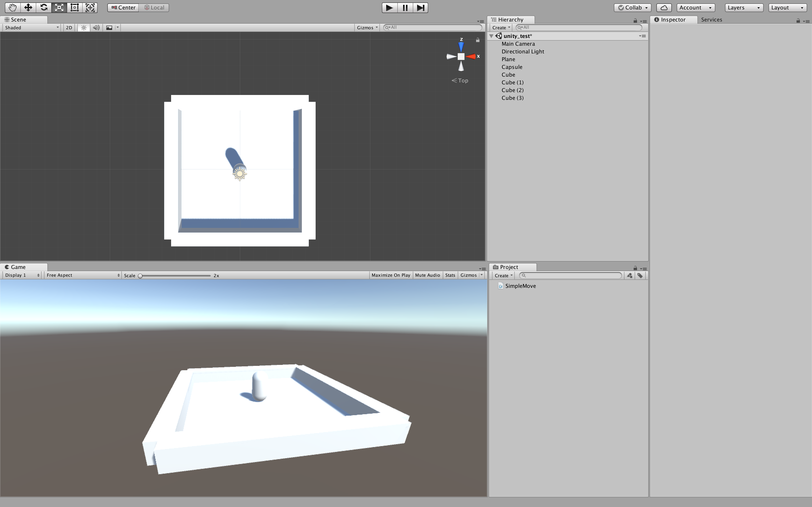Image resolution: width=812 pixels, height=507 pixels.
Task: Select Main Camera in Hierarchy
Action: click(518, 44)
